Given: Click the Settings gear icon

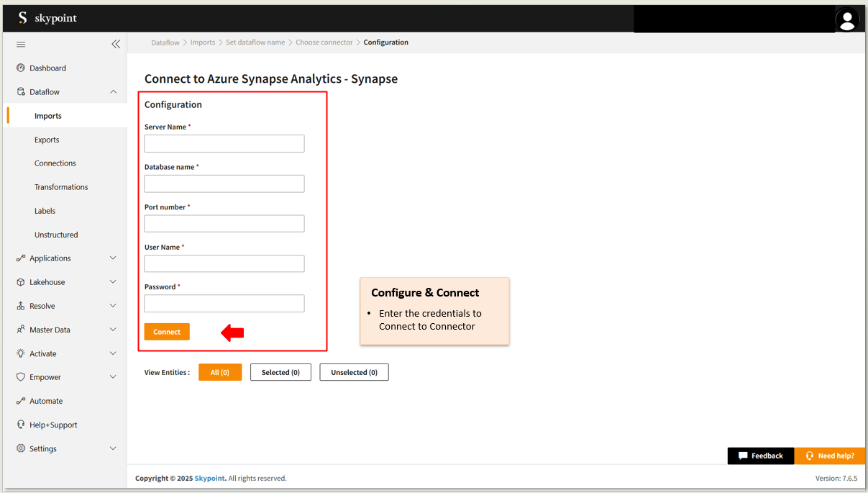Looking at the screenshot, I should click(21, 448).
